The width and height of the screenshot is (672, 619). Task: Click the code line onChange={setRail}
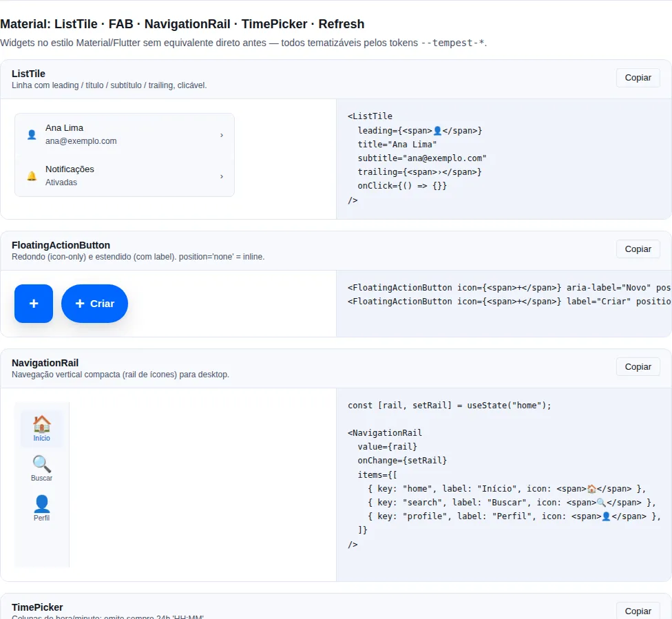click(x=402, y=461)
